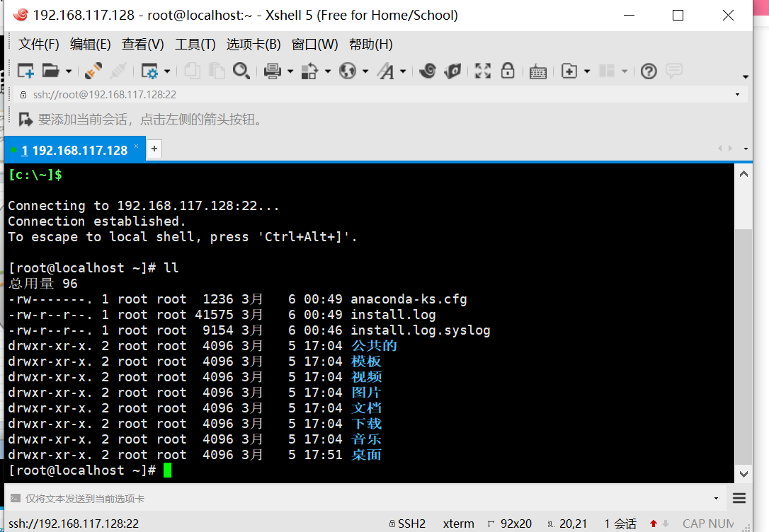Click the file transfer icon

[x=309, y=71]
